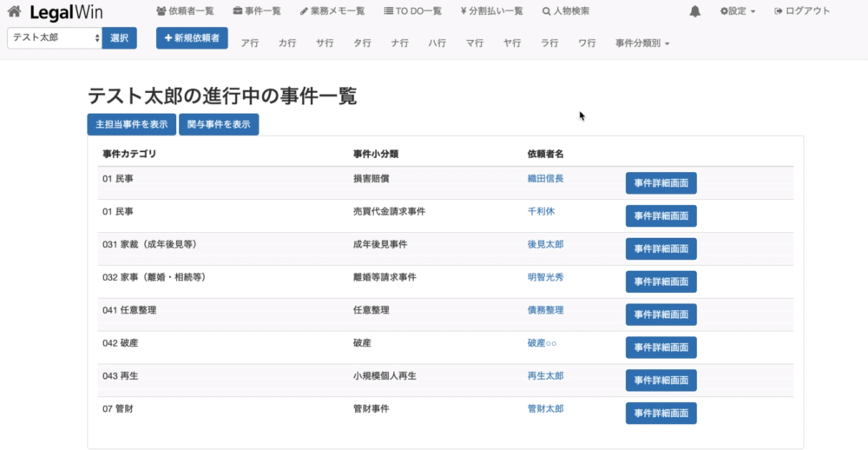This screenshot has width=868, height=450.
Task: Click 事件詳細画面 button for 管財太郎
Action: coord(661,414)
